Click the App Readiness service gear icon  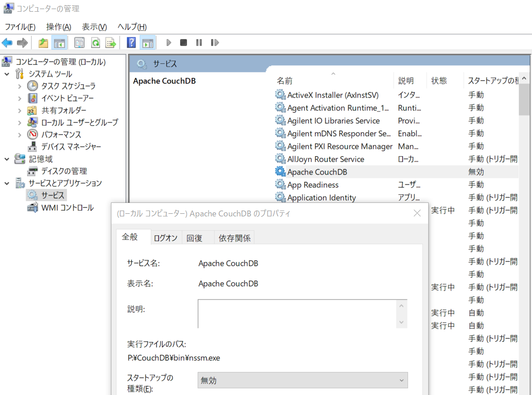click(x=280, y=184)
